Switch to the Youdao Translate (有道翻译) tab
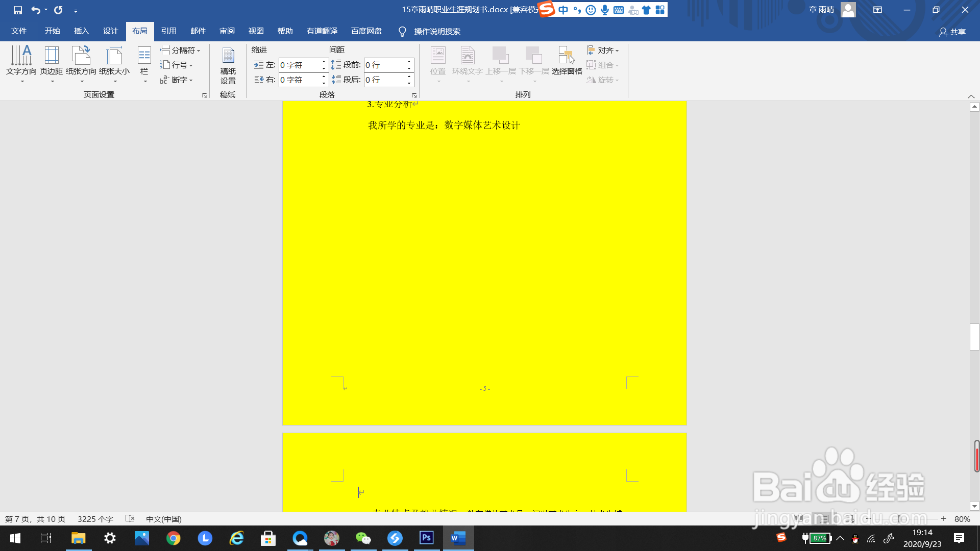This screenshot has width=980, height=551. (322, 31)
